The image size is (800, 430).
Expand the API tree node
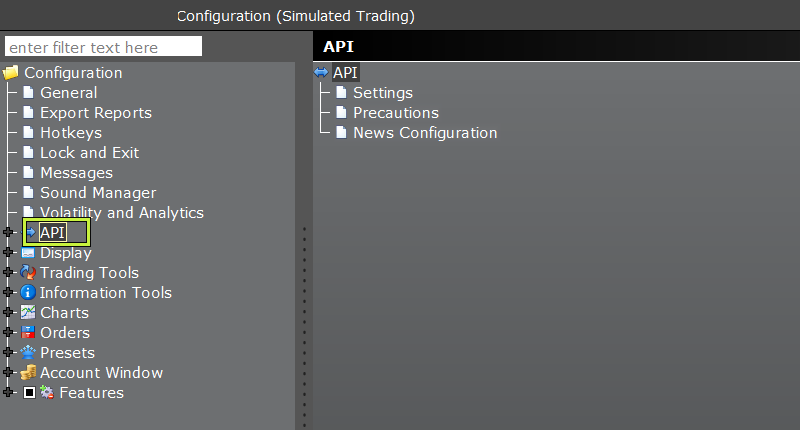pos(8,232)
